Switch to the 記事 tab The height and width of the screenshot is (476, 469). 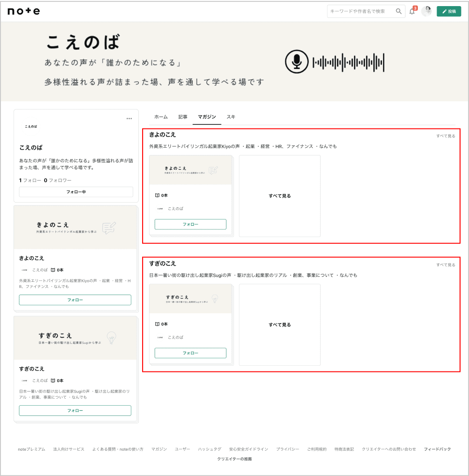pos(183,117)
